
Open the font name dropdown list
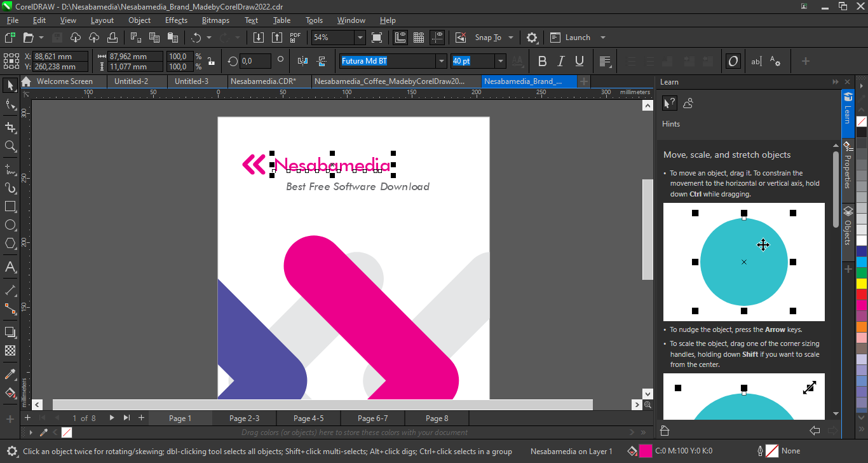tap(441, 61)
